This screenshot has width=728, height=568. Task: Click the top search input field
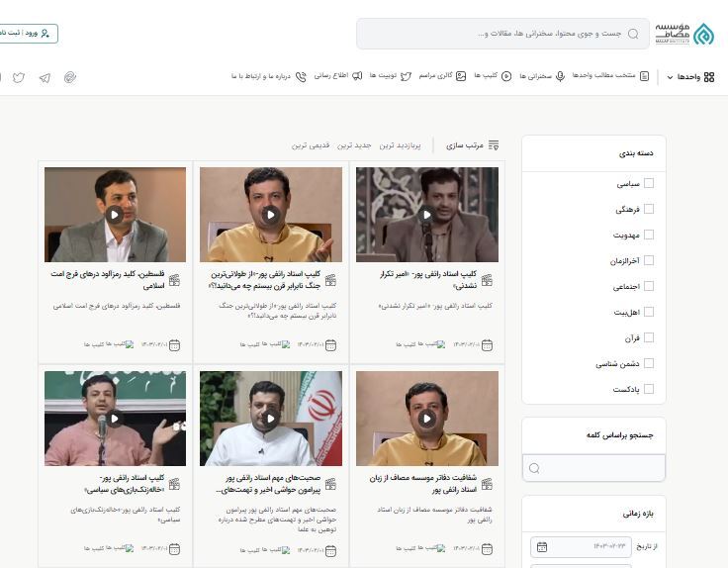click(502, 34)
